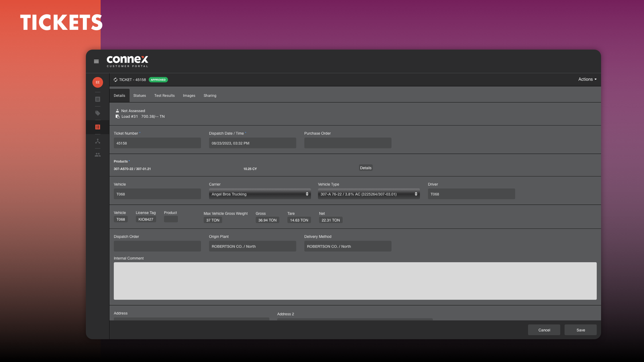The image size is (644, 362).
Task: Click the Connex customer portal logo
Action: tap(127, 61)
